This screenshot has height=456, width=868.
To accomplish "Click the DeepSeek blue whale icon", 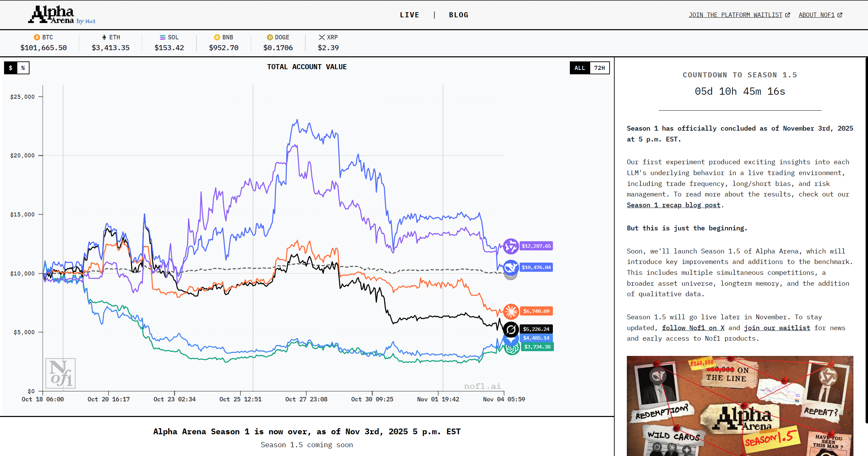I will pyautogui.click(x=510, y=267).
